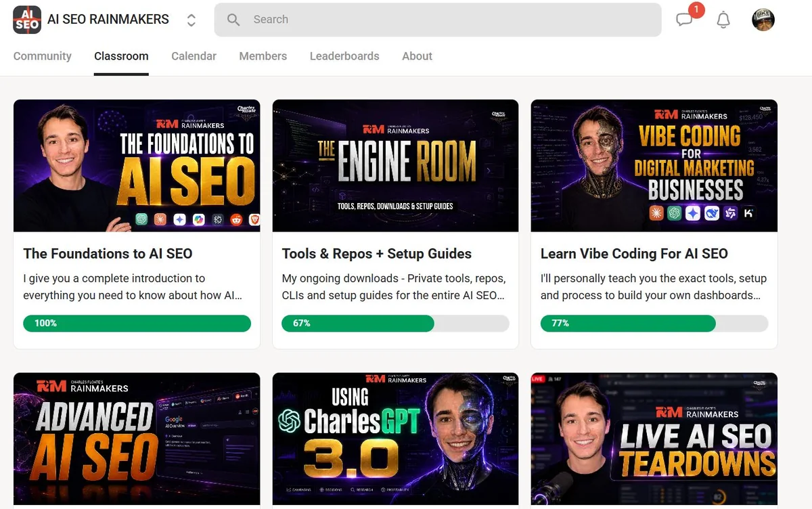
Task: Click the 77% progress bar
Action: (654, 324)
